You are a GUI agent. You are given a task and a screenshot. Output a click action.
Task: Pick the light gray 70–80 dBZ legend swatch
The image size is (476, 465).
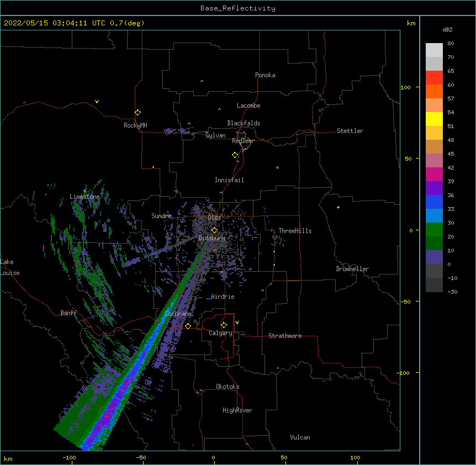pyautogui.click(x=434, y=50)
